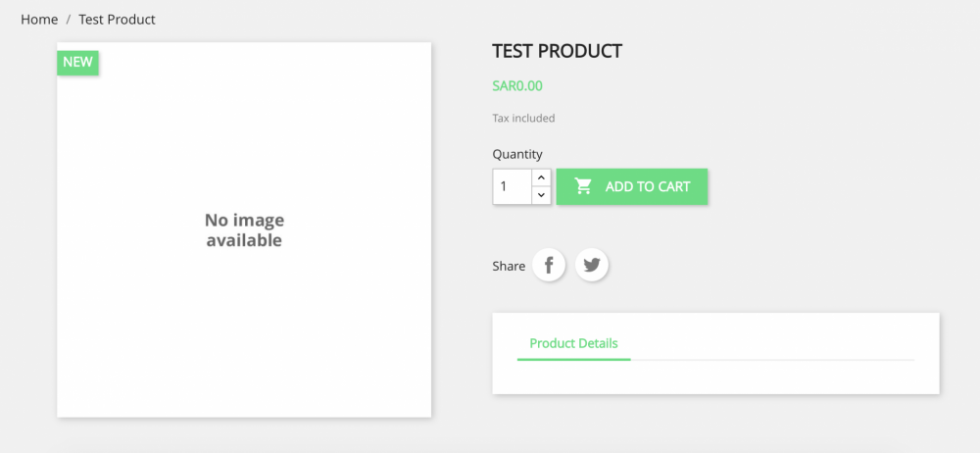980x453 pixels.
Task: Click the No image available text
Action: pos(244,230)
